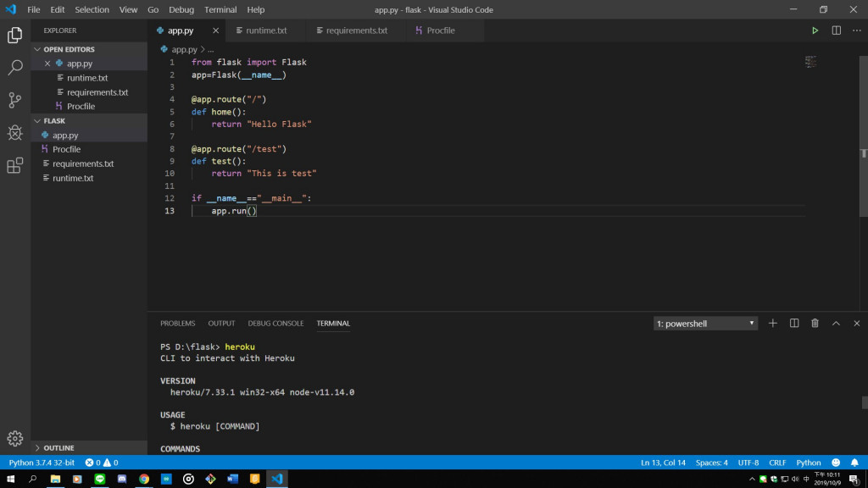Open the Selection menu

(92, 9)
